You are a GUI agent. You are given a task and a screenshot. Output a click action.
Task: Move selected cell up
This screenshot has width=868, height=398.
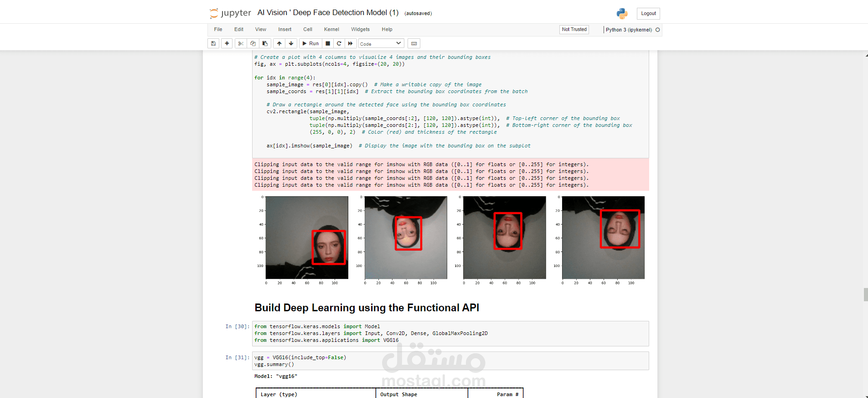pyautogui.click(x=279, y=43)
